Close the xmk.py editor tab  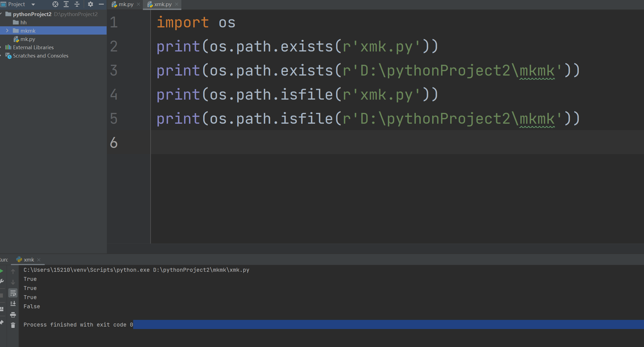177,4
